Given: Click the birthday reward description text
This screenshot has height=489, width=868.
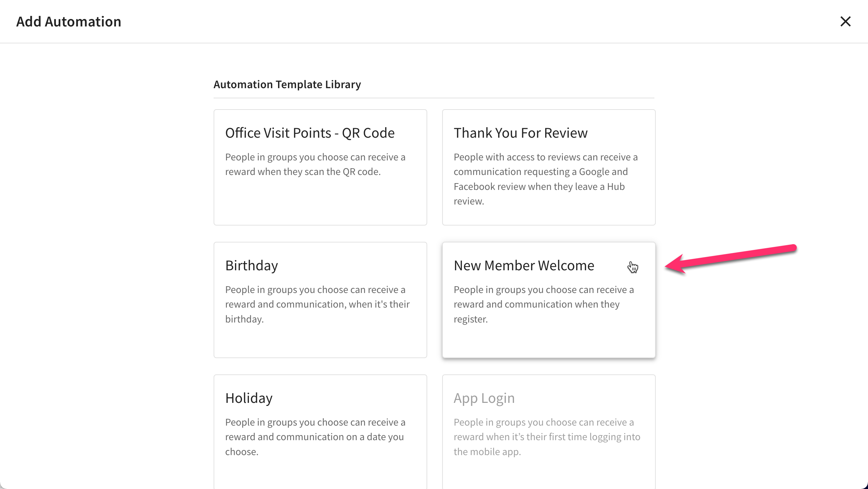Looking at the screenshot, I should click(317, 304).
